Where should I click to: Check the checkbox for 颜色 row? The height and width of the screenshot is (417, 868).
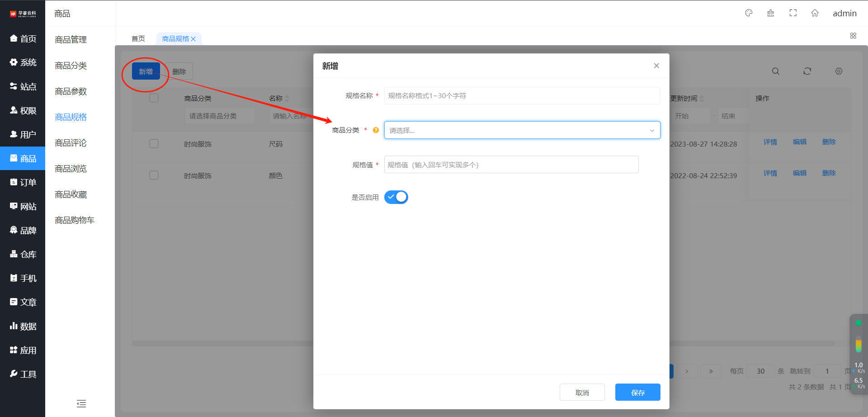154,175
